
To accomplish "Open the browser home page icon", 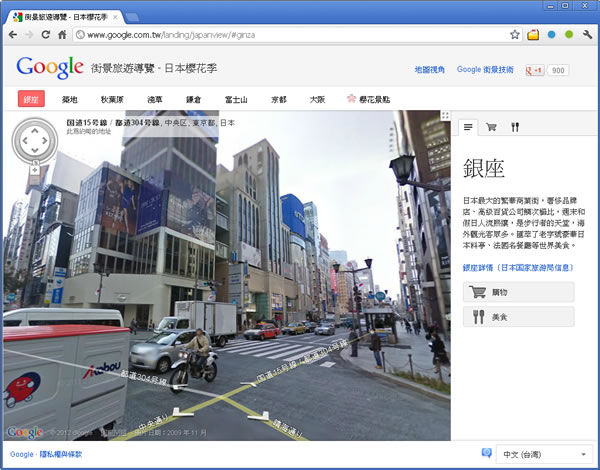I will click(62, 35).
